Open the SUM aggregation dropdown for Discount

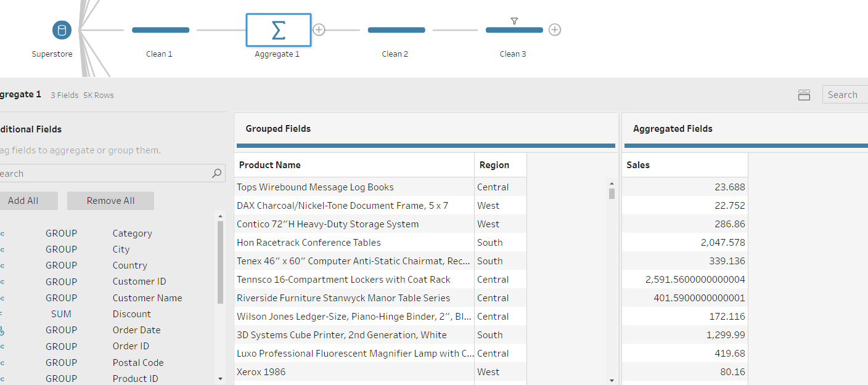pos(61,314)
